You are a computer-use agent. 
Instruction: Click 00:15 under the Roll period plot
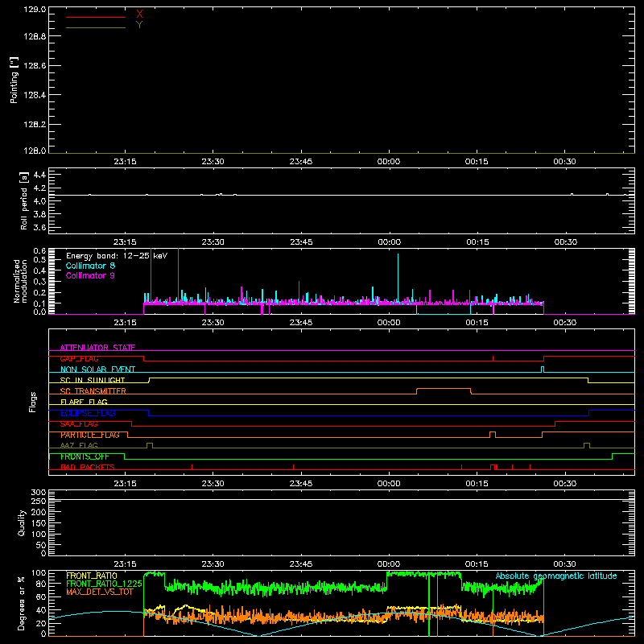click(x=477, y=242)
